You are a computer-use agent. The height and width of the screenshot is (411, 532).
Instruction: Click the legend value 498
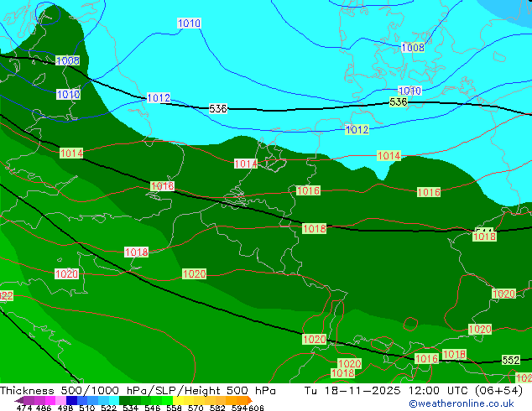65,408
